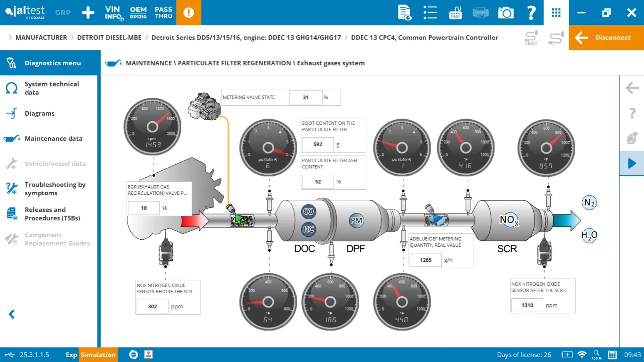The height and width of the screenshot is (362, 644).
Task: Open Vehicle/vessel data
Action: coord(49,164)
